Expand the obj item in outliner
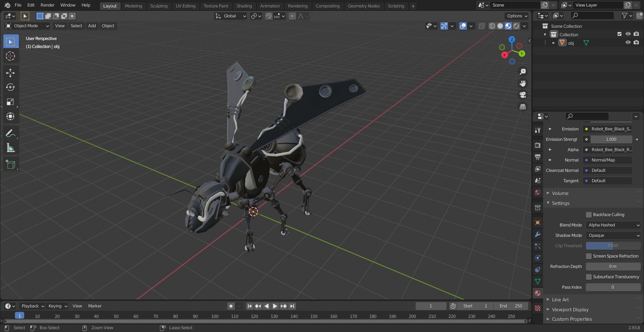Viewport: 644px width, 332px height. [553, 43]
